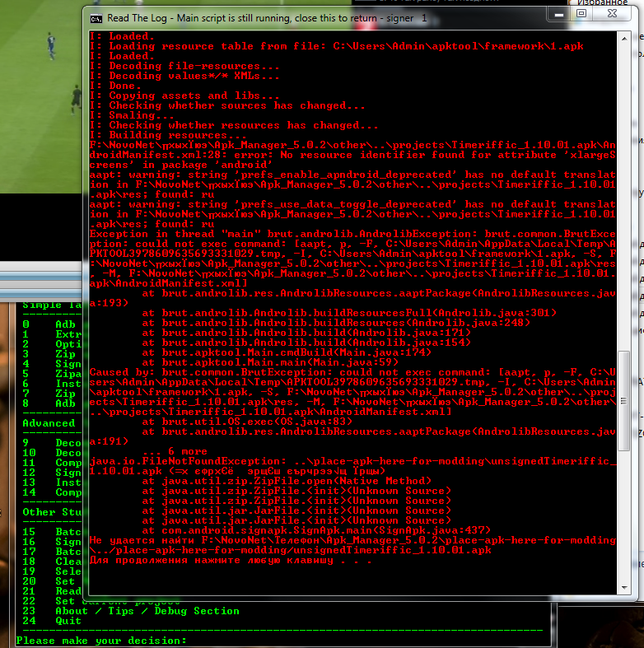Screen dimensions: 644x648
Task: Click the scrollbar up arrow in the console
Action: point(623,39)
